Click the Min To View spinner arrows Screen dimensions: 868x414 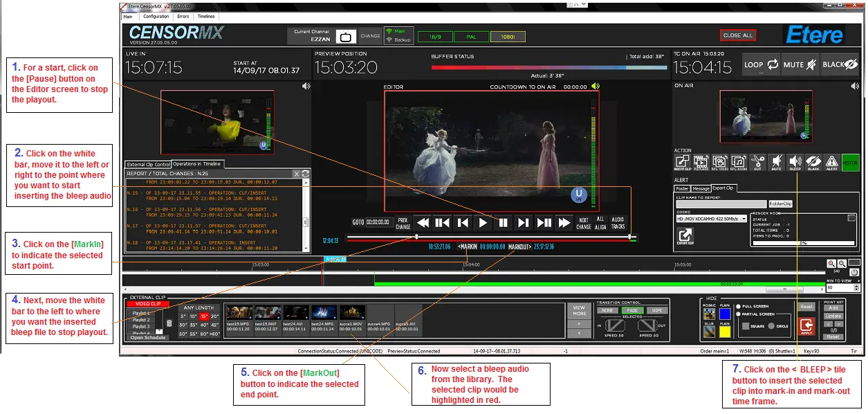[x=857, y=287]
